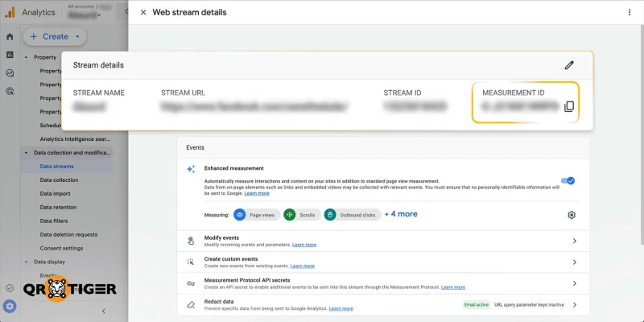Collapse the Property section
The height and width of the screenshot is (322, 644).
pyautogui.click(x=27, y=57)
